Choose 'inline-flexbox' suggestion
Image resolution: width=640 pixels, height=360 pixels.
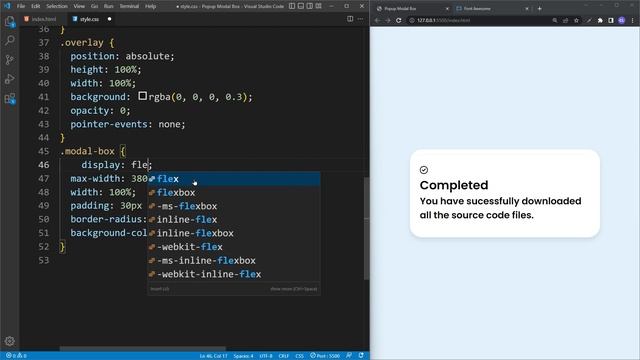point(233,233)
